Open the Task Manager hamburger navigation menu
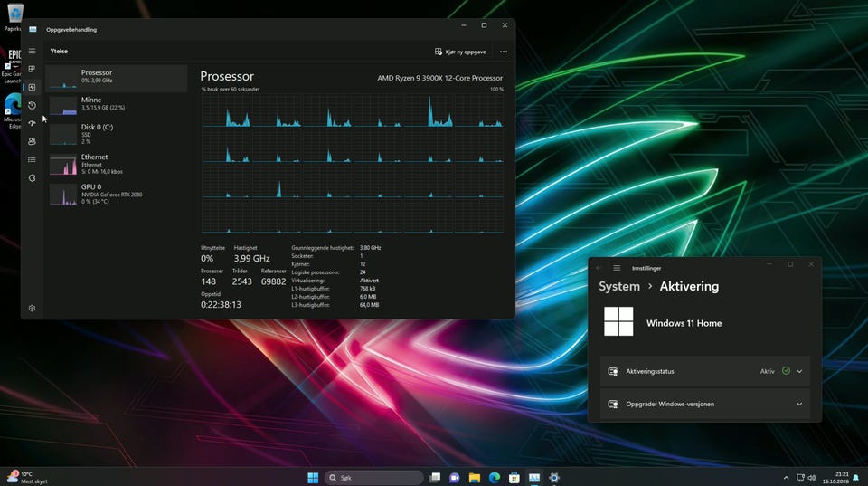The image size is (868, 486). pos(33,51)
